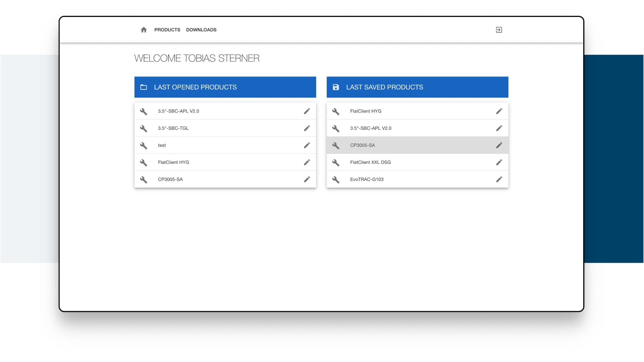Click pencil for last opened FlatClient HYG
The width and height of the screenshot is (644, 362).
tap(307, 162)
